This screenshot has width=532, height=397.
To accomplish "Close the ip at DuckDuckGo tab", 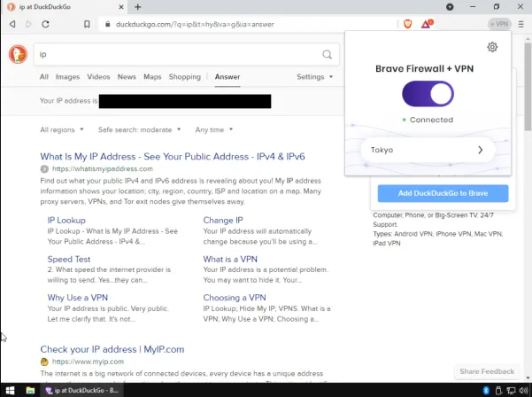I will [x=121, y=7].
